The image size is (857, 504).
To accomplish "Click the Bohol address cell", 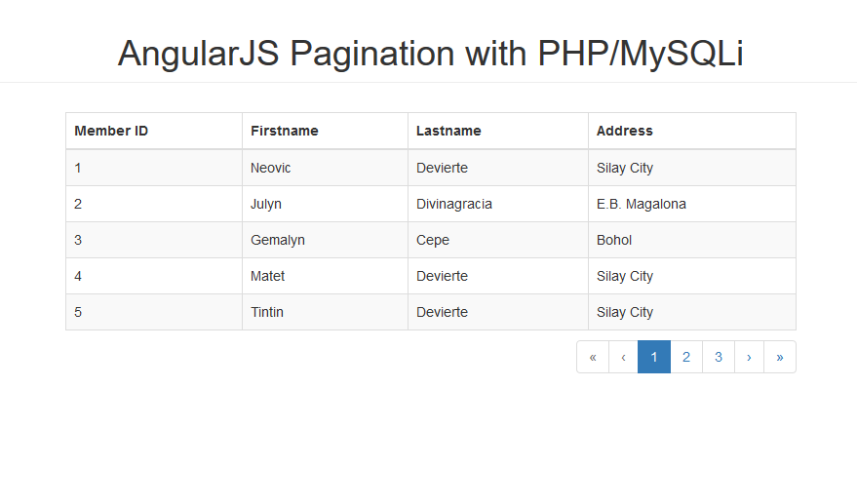I will coord(692,240).
